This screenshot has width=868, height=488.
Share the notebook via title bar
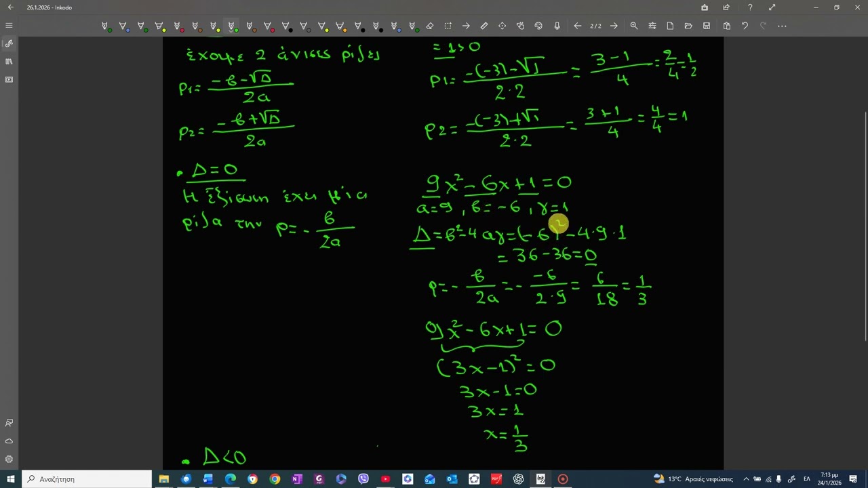point(726,7)
